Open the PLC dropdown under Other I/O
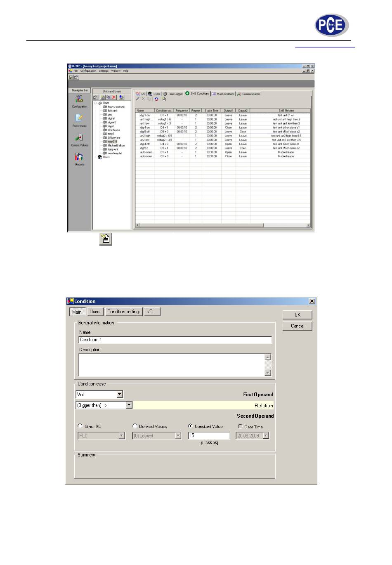This screenshot has width=392, height=565. tap(122, 435)
